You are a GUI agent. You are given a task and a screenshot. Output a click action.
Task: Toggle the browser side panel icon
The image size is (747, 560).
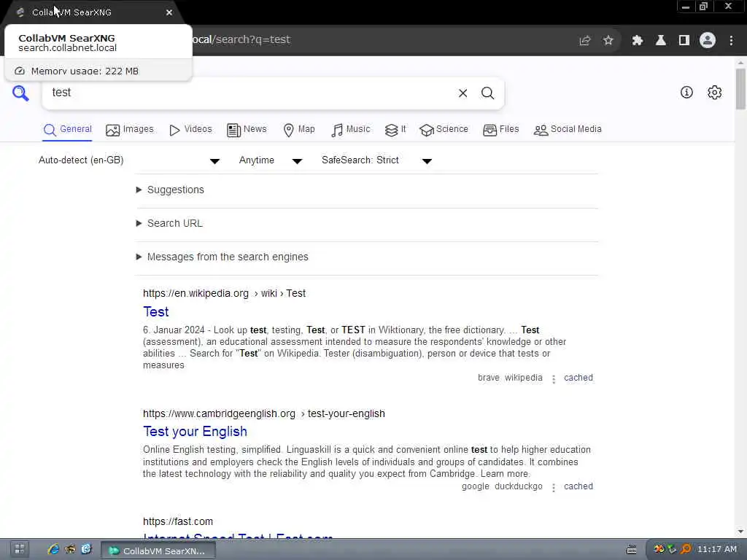(684, 41)
